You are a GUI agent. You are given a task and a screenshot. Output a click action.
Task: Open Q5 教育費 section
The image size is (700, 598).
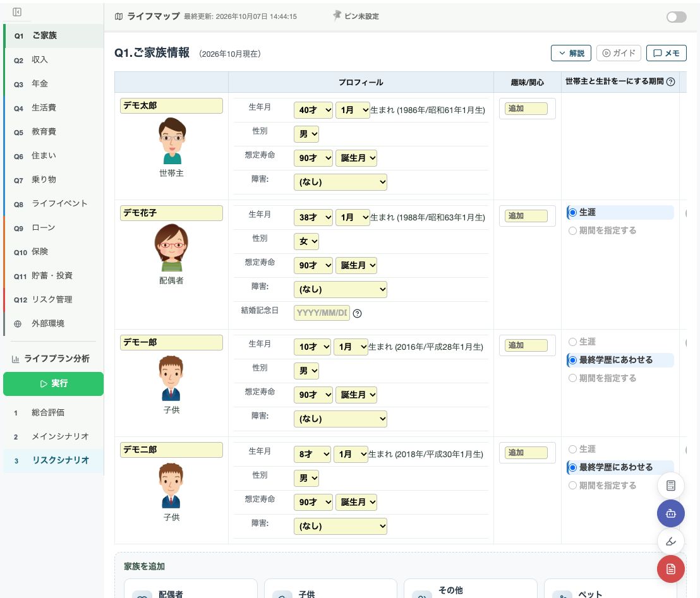pyautogui.click(x=54, y=132)
